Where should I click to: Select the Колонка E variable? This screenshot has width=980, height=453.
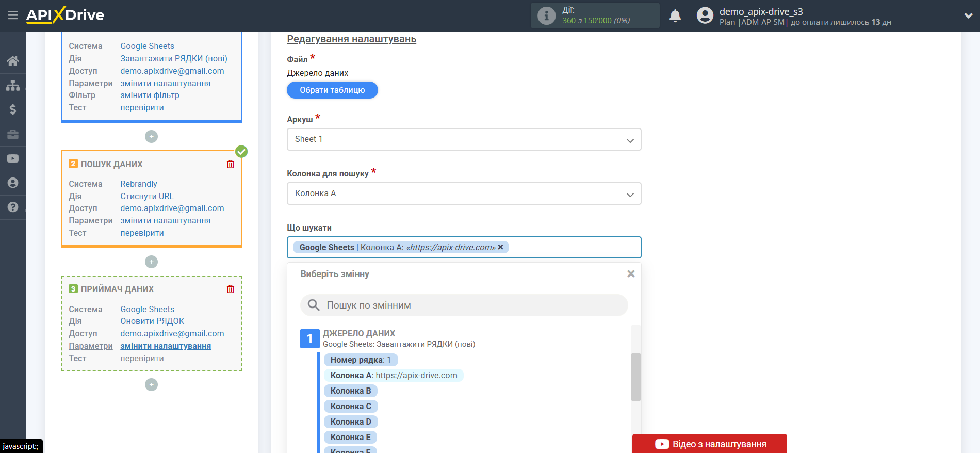(350, 437)
